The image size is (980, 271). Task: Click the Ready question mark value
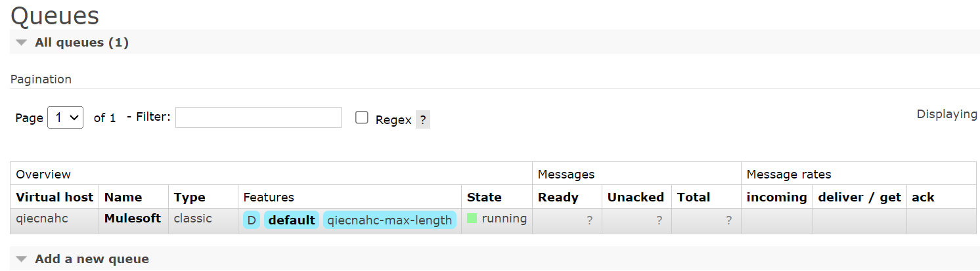pos(589,221)
